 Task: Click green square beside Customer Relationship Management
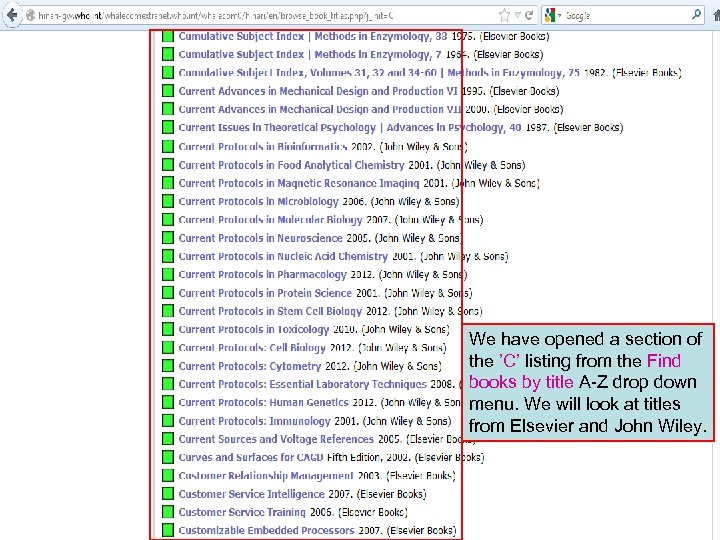pyautogui.click(x=168, y=476)
